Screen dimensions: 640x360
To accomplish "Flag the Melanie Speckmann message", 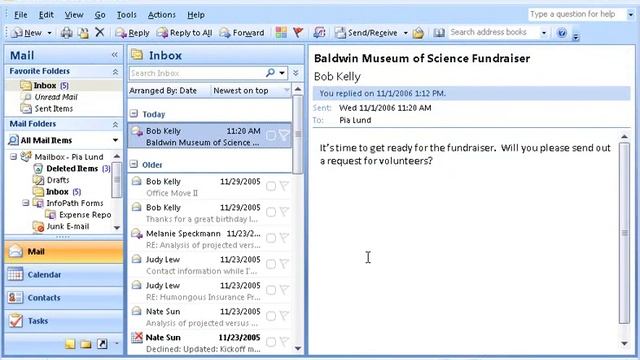I will click(x=284, y=238).
